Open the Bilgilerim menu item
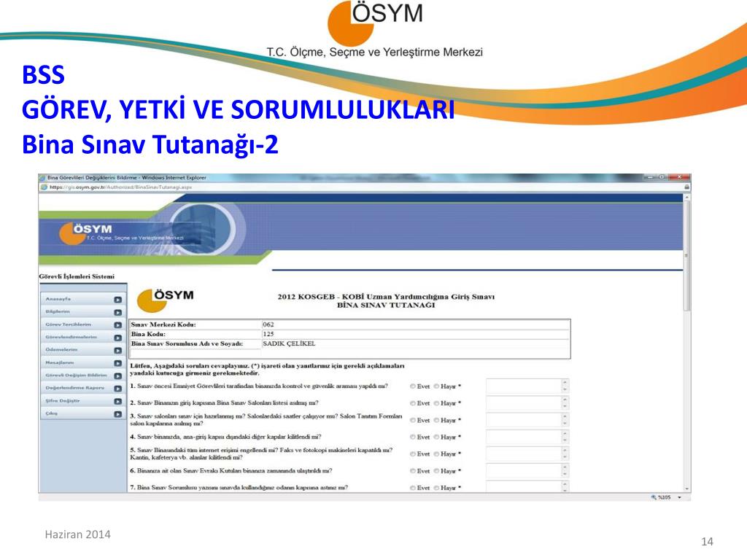Viewport: 747px width, 560px height. (82, 312)
